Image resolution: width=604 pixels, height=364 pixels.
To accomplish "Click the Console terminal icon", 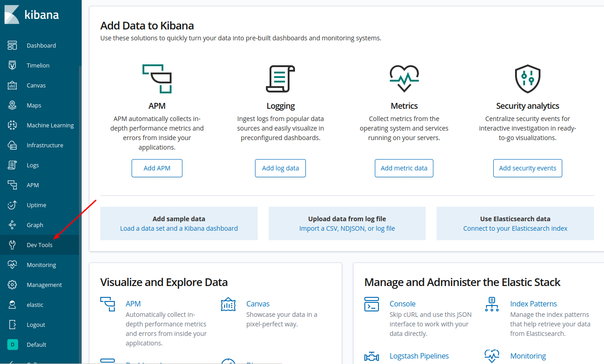I will (372, 304).
